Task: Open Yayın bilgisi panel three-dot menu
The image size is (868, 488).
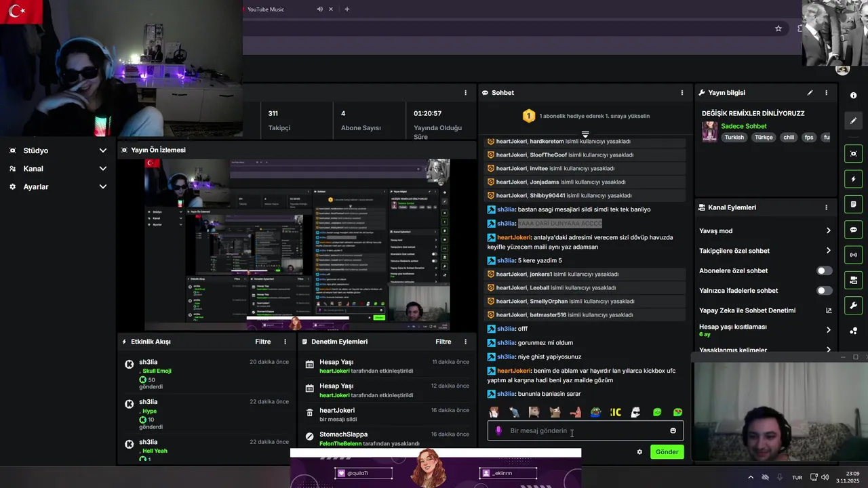Action: point(826,93)
